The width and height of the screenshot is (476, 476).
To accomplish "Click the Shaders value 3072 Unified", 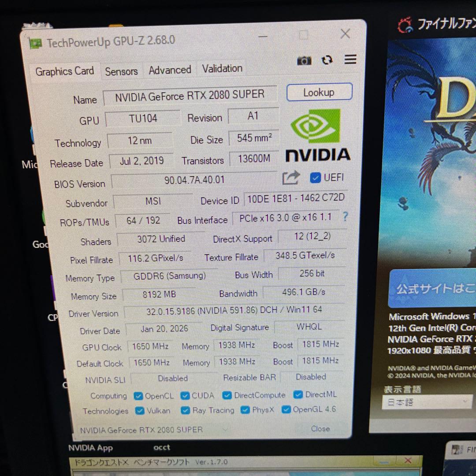I will point(161,239).
